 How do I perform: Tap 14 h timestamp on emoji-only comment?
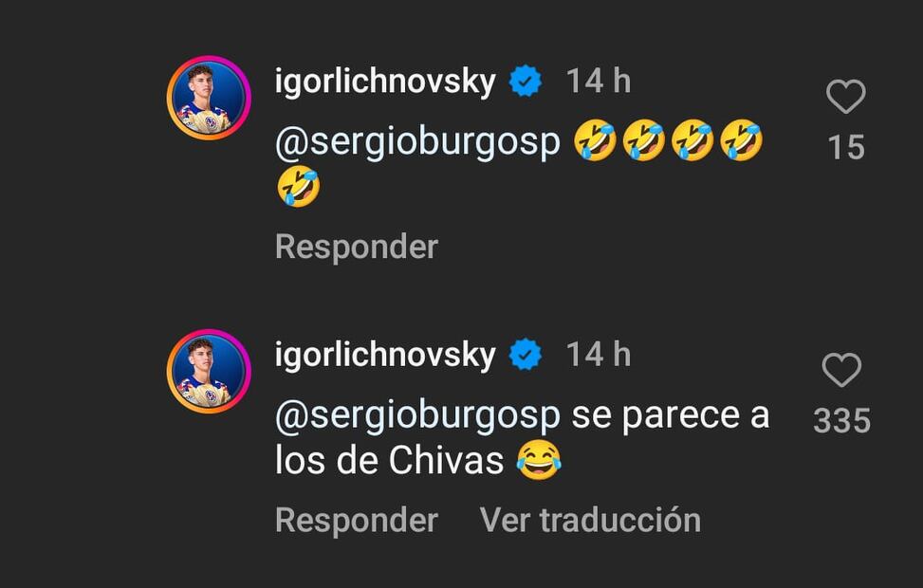point(598,82)
